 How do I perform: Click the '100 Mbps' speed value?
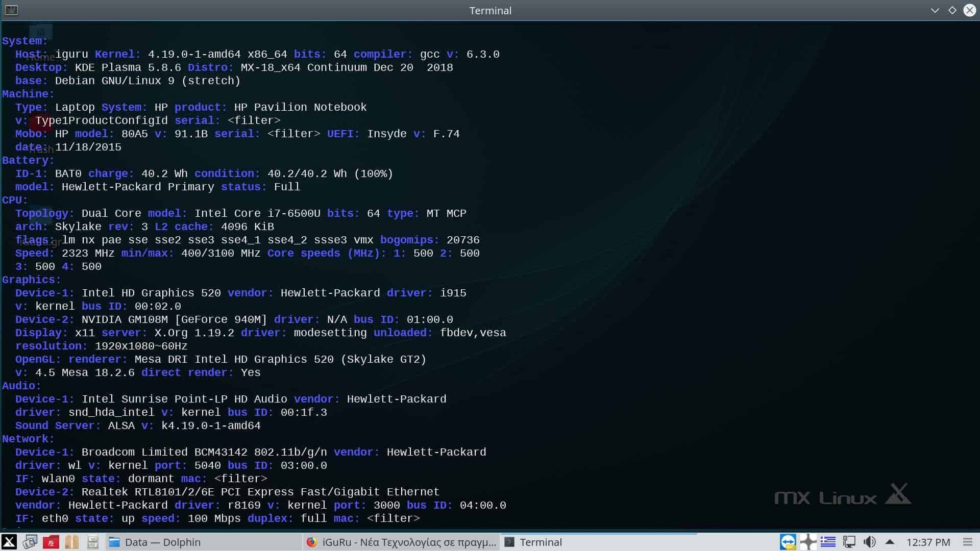pyautogui.click(x=214, y=518)
